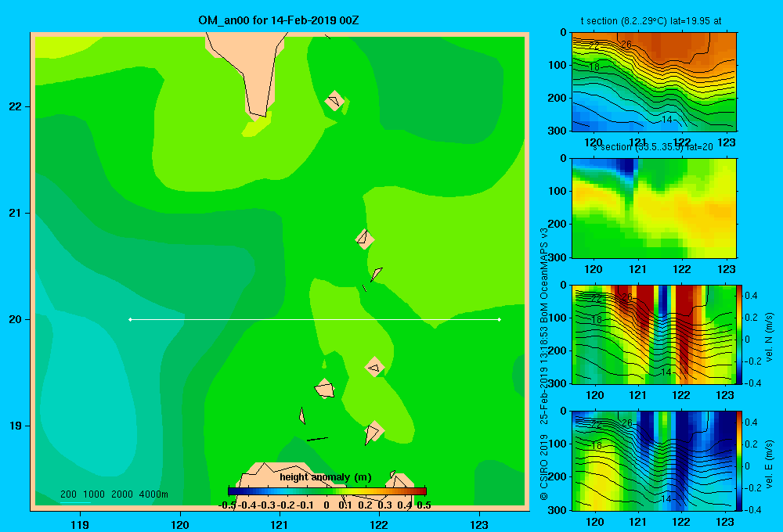This screenshot has width=783, height=532.
Task: Click the 'BoM OceanMAPS v3' vertical credit text
Action: click(x=544, y=276)
